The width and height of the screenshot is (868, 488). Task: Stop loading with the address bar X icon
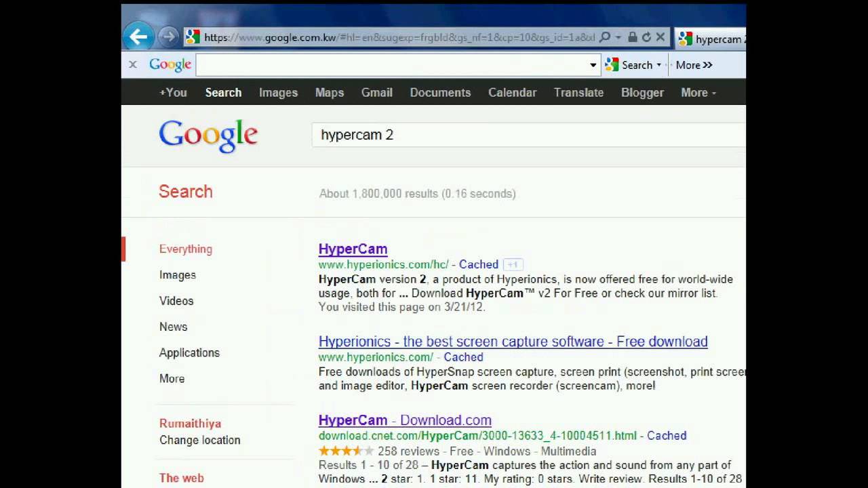pos(660,37)
